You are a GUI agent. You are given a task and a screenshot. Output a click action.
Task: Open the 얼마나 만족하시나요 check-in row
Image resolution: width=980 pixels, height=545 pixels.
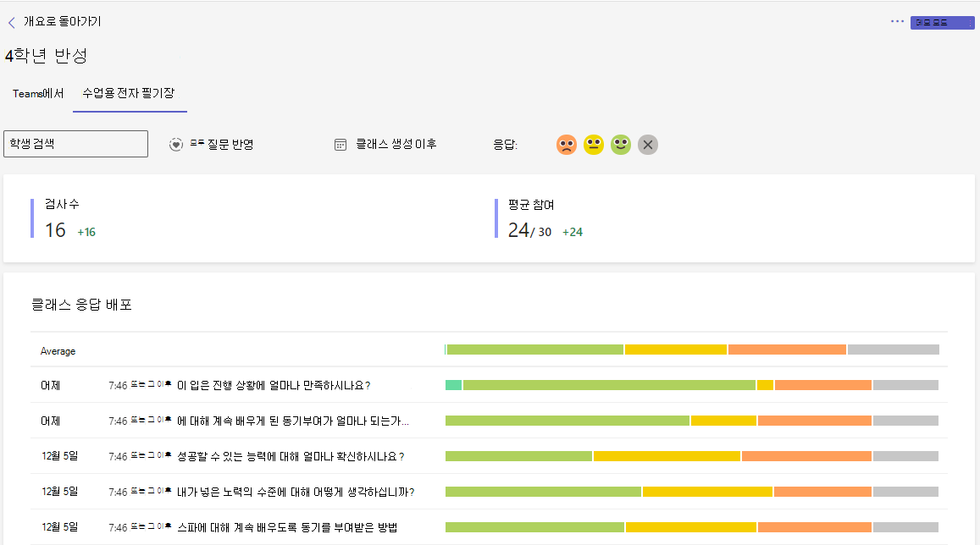tap(489, 385)
